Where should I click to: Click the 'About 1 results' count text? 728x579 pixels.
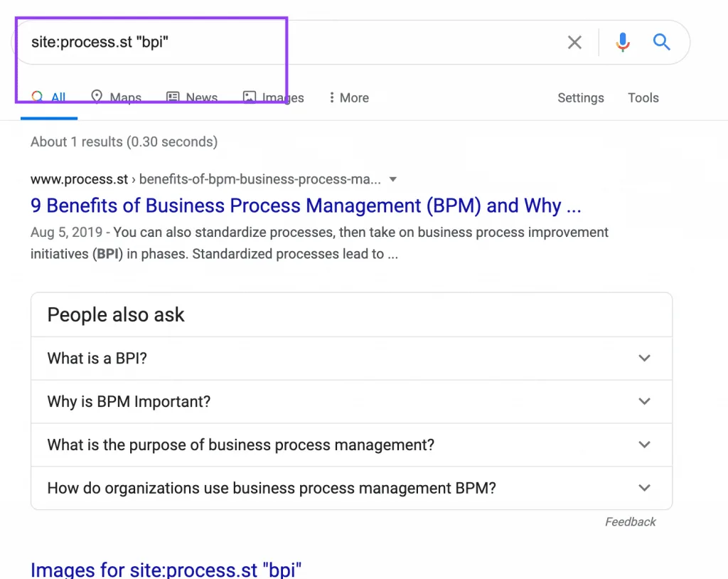click(x=124, y=142)
